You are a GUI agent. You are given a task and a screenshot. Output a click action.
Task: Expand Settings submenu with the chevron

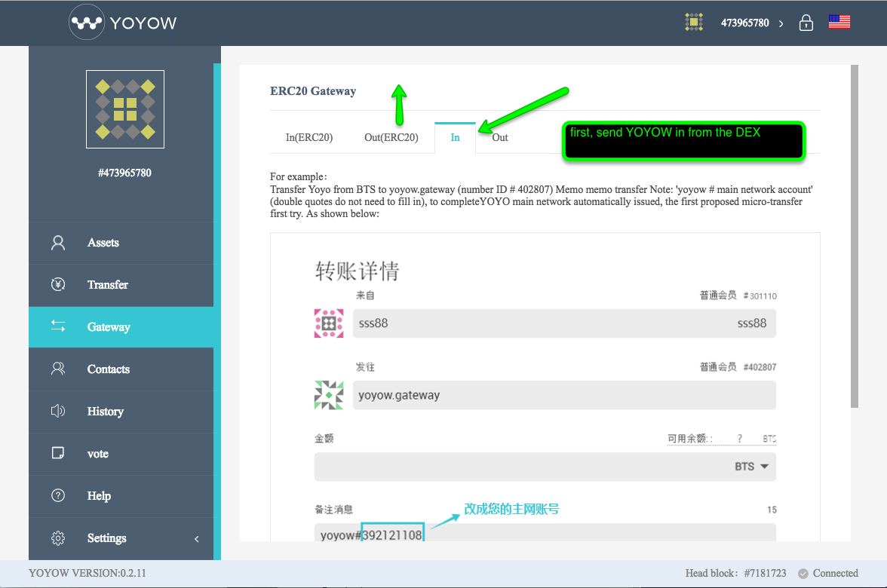click(197, 539)
